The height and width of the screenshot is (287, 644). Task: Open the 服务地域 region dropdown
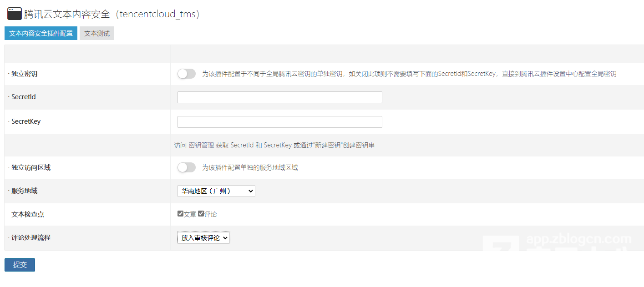216,191
